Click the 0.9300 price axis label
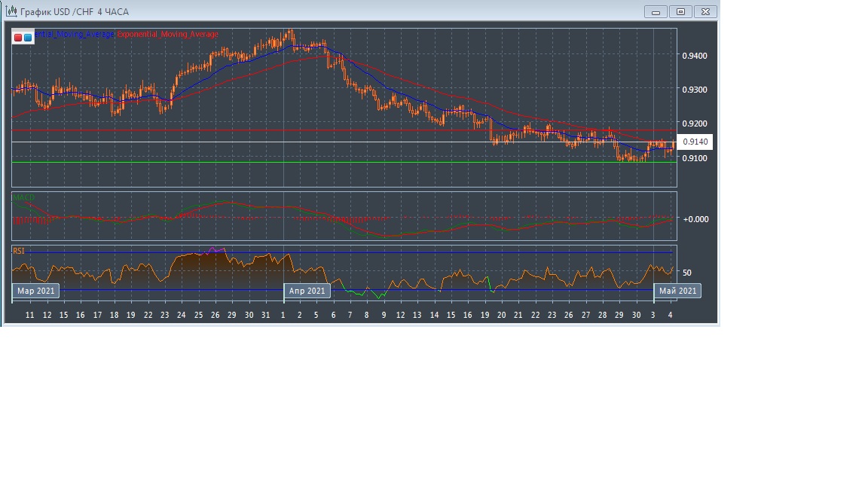The width and height of the screenshot is (868, 488). (694, 90)
